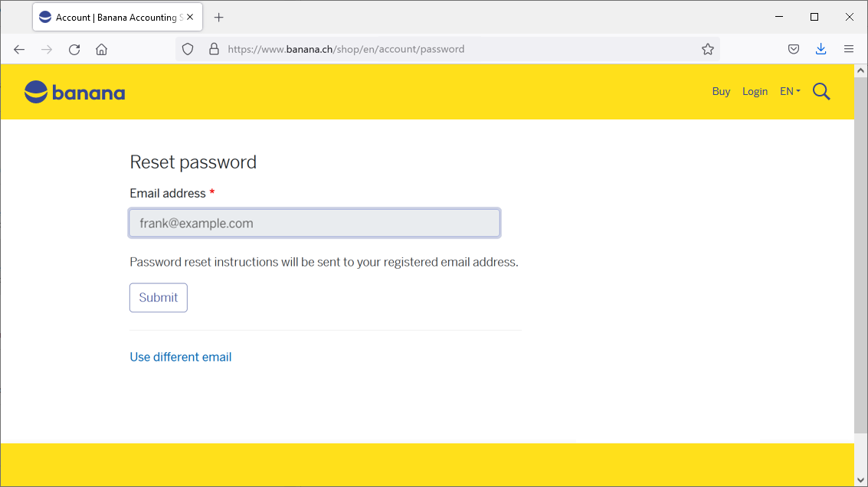This screenshot has height=487, width=868.
Task: Open the Firefox hamburger application menu
Action: tap(848, 49)
